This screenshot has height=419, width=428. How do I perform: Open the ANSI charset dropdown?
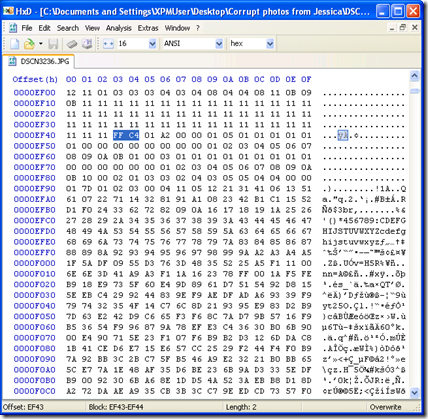coord(219,44)
